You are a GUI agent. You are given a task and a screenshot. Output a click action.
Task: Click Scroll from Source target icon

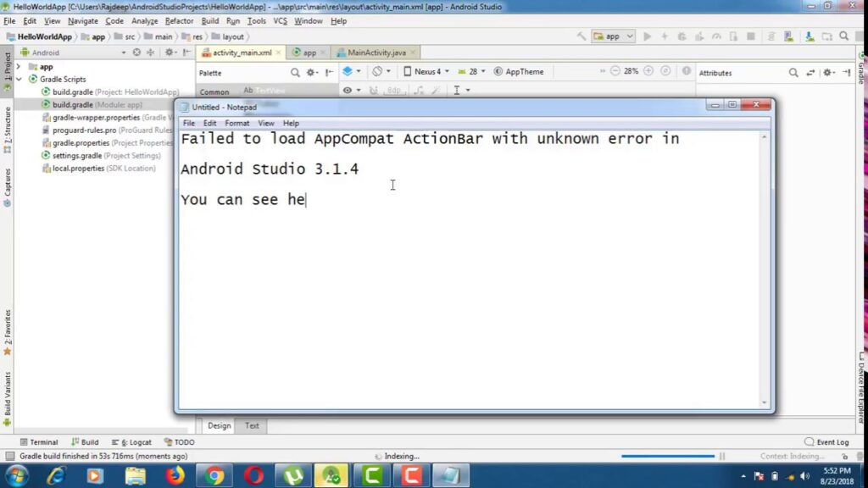(x=136, y=53)
